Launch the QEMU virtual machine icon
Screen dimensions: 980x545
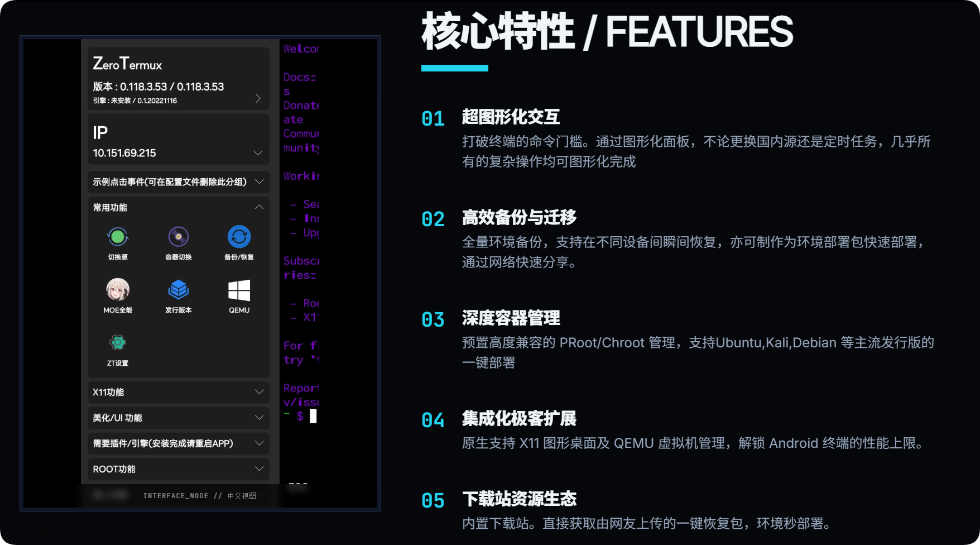coord(239,290)
